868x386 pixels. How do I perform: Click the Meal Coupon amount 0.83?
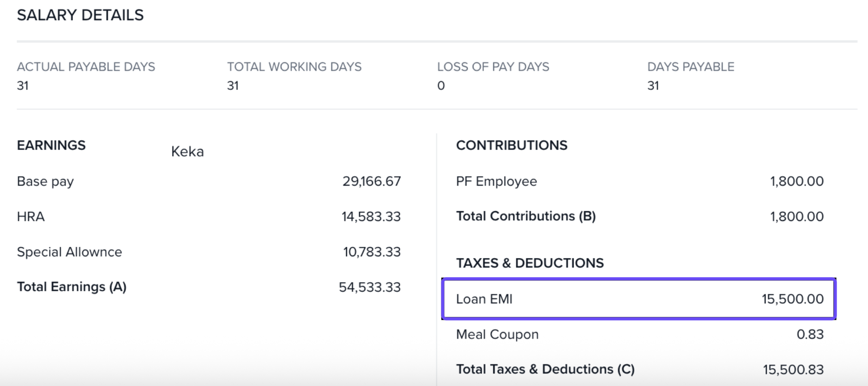[x=810, y=335]
